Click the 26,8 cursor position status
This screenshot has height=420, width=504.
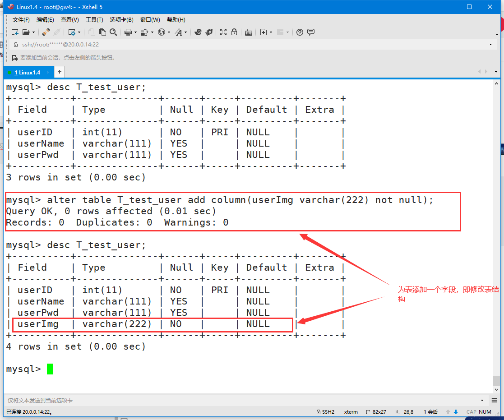(404, 412)
